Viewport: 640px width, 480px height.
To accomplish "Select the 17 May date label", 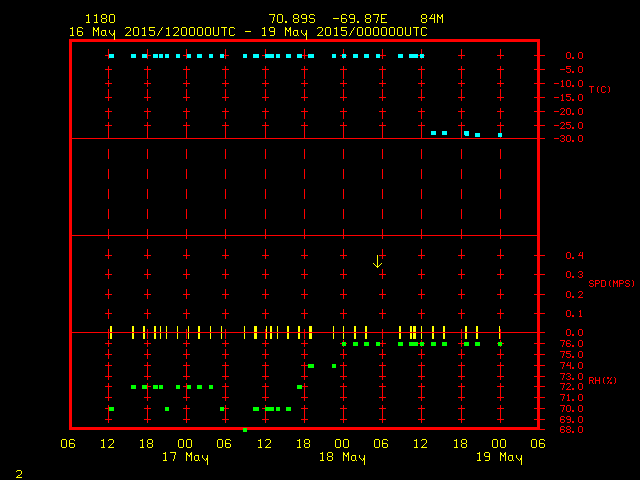I will pyautogui.click(x=185, y=458).
